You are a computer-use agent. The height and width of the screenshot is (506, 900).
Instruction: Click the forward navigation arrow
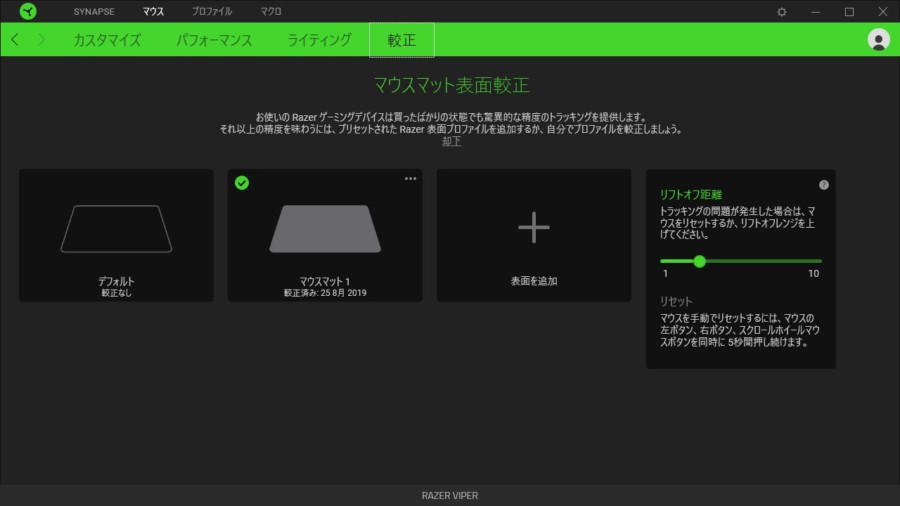41,40
